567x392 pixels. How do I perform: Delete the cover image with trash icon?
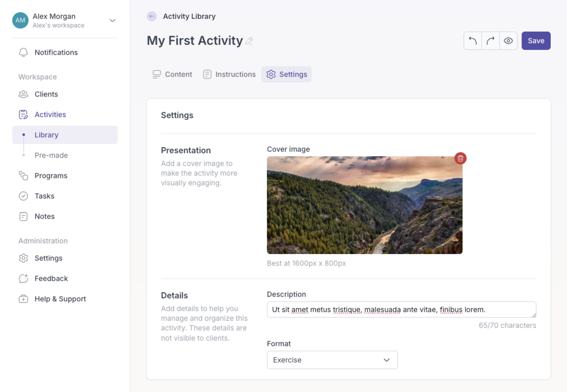pyautogui.click(x=460, y=158)
